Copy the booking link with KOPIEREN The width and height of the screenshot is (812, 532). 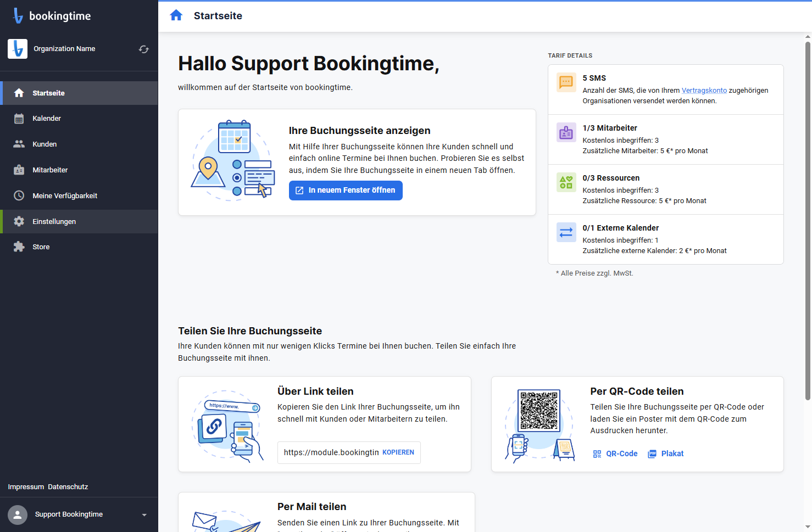click(398, 452)
